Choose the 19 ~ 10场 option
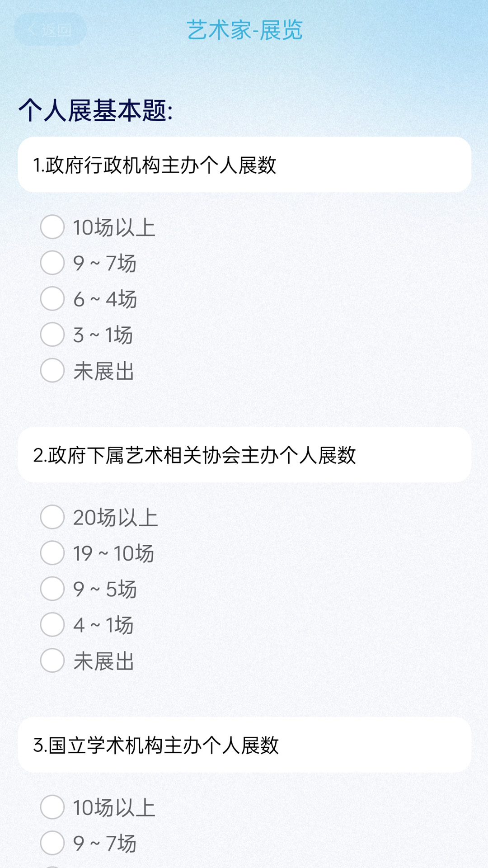Screen dimensions: 488x868 (x=52, y=553)
